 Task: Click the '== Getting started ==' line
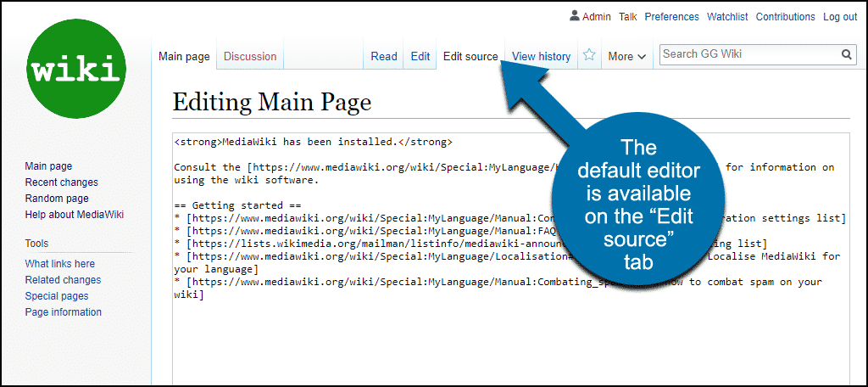tap(236, 205)
